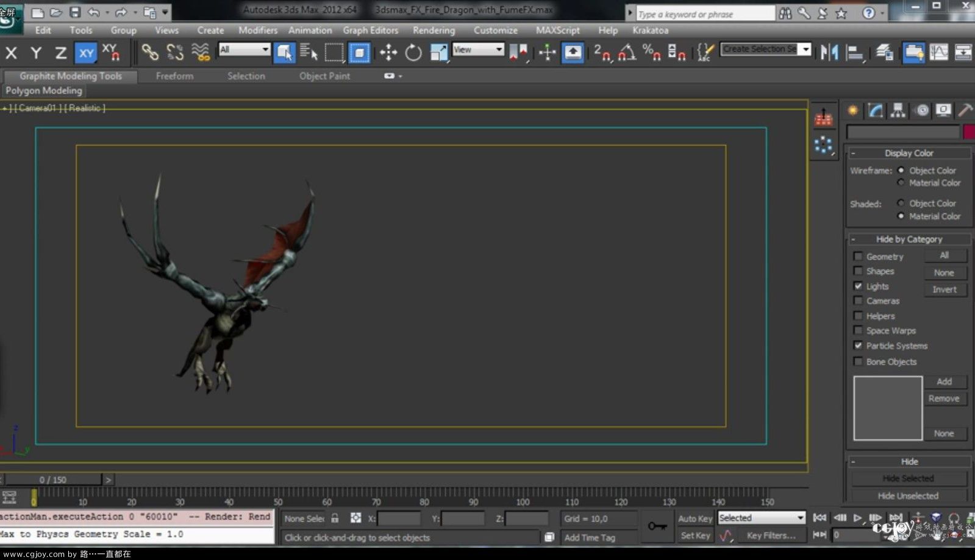Restrict to Z axis constraint
975x560 pixels.
click(x=61, y=53)
